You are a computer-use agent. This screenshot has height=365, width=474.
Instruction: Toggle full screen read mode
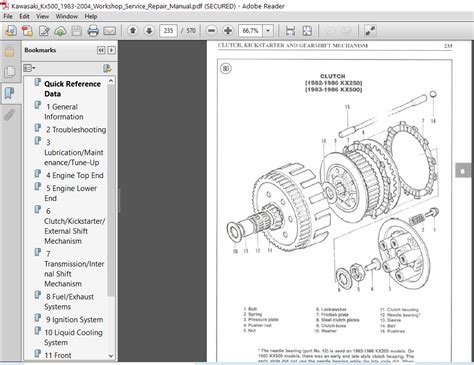tap(370, 31)
